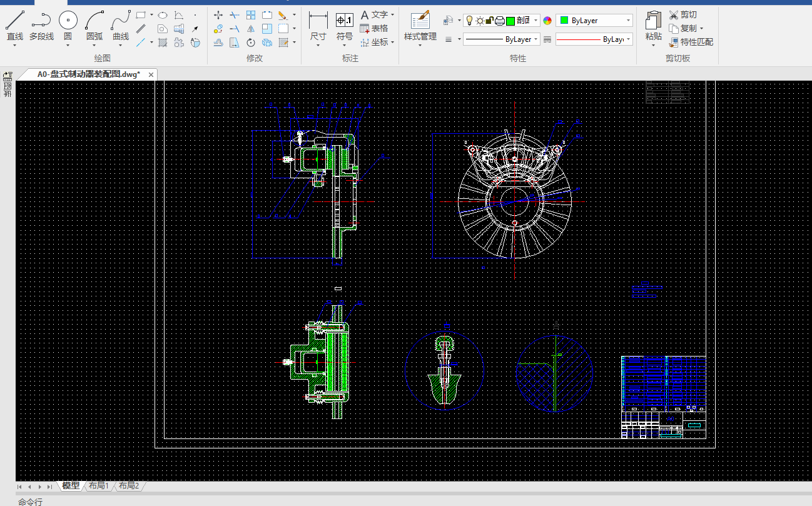Viewport: 812px width, 506px height.
Task: Expand the 圆 dropdown arrow
Action: click(68, 45)
